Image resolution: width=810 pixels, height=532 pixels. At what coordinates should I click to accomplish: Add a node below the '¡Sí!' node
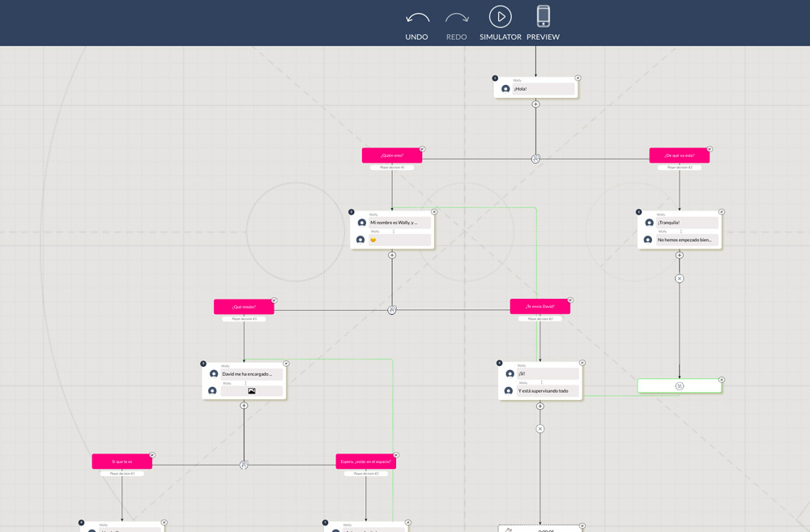click(x=539, y=406)
